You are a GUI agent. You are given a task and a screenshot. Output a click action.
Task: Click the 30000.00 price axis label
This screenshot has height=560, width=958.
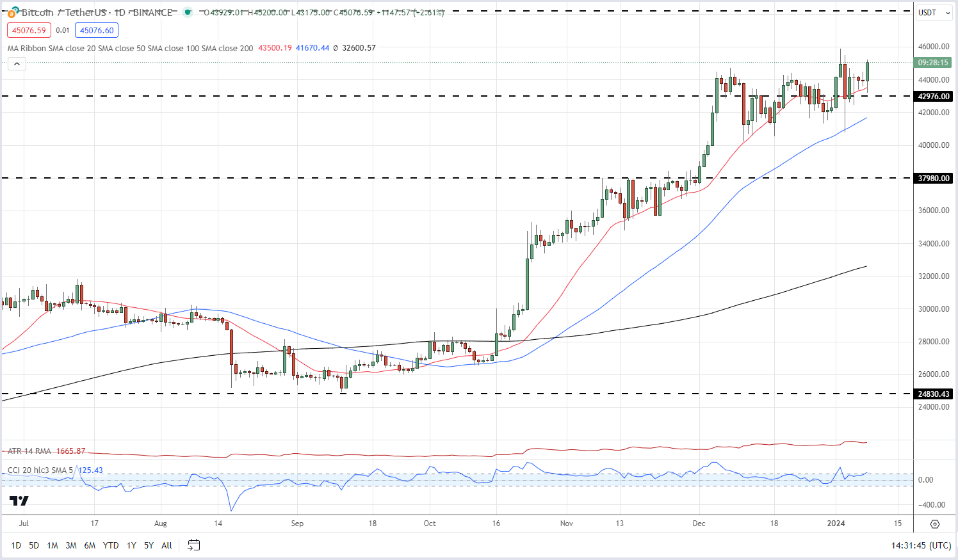tap(934, 309)
